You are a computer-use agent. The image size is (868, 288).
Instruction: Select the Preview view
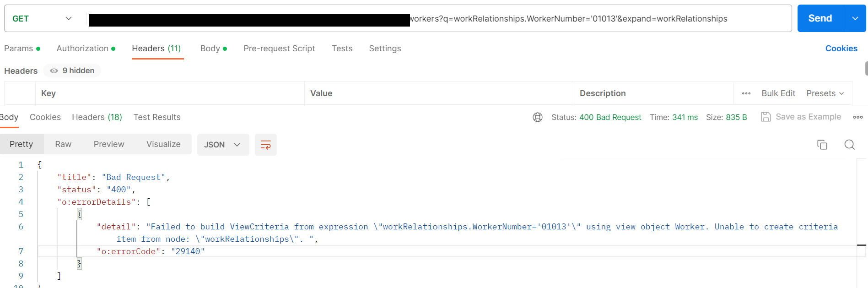(x=109, y=144)
